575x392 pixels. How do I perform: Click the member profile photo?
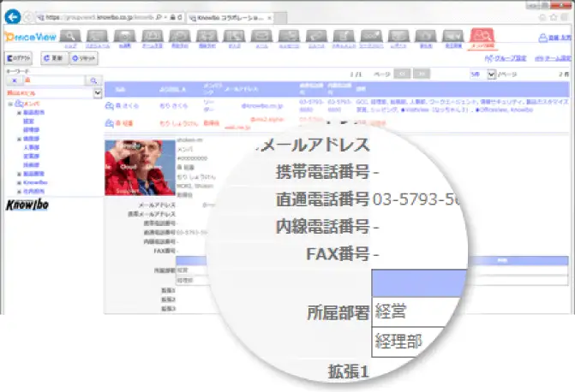coord(140,168)
